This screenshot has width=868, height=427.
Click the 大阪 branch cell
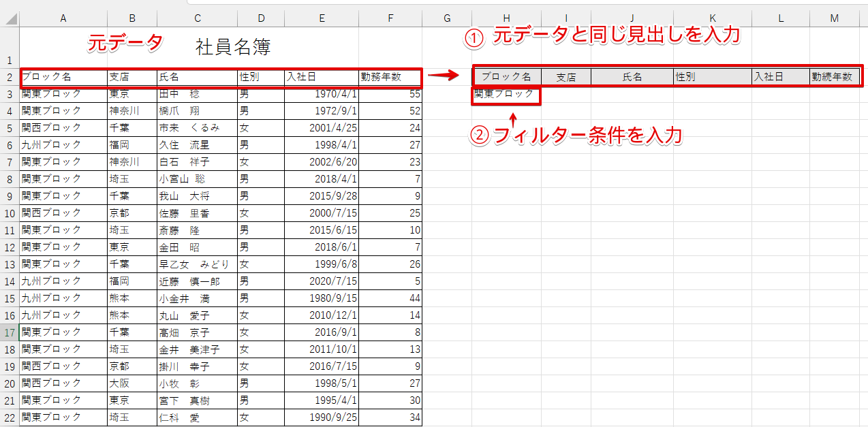point(131,383)
